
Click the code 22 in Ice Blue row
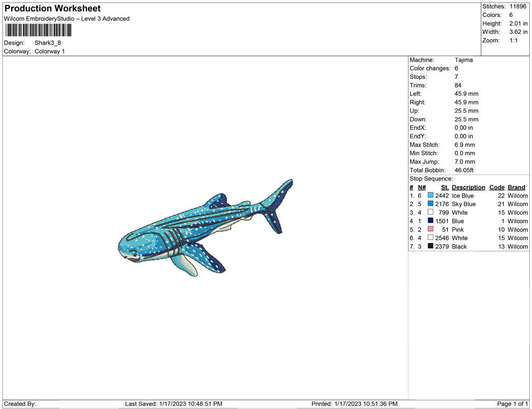[x=501, y=195]
